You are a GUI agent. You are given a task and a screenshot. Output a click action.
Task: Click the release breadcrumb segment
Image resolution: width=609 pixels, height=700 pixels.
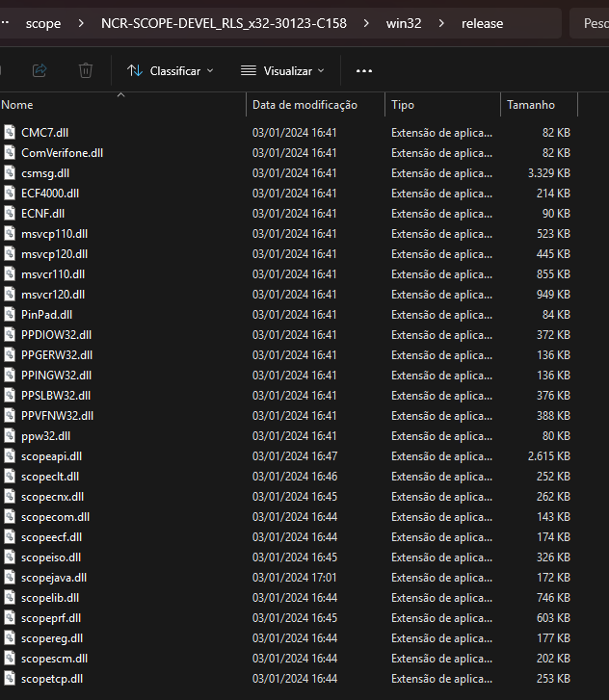coord(482,23)
